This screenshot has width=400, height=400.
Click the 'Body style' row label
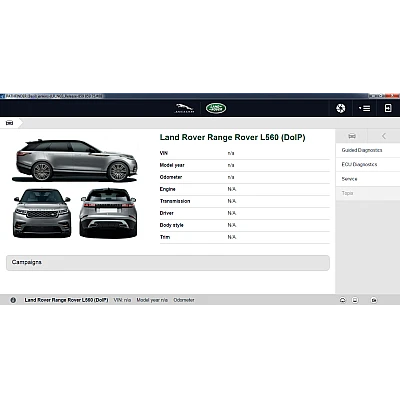(x=172, y=225)
